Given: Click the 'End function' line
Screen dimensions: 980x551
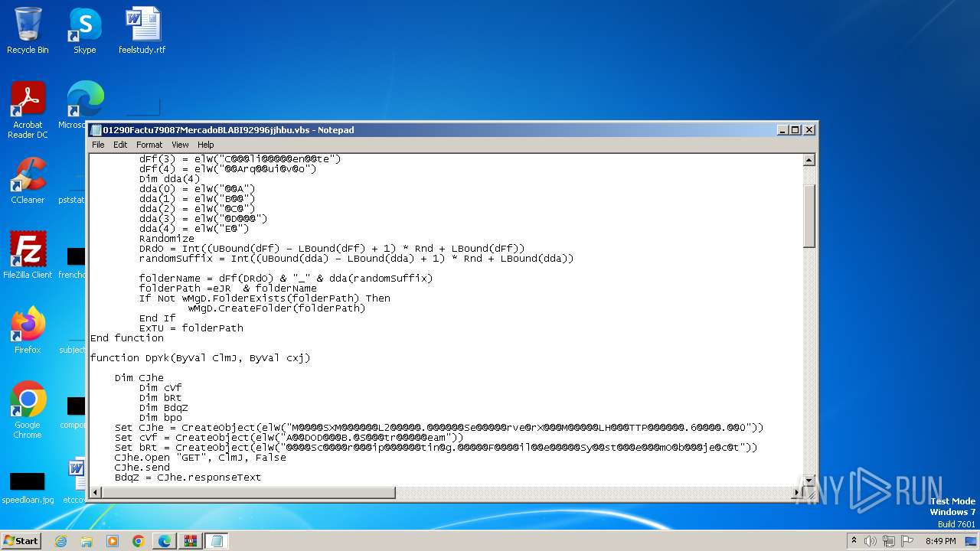Looking at the screenshot, I should coord(126,338).
